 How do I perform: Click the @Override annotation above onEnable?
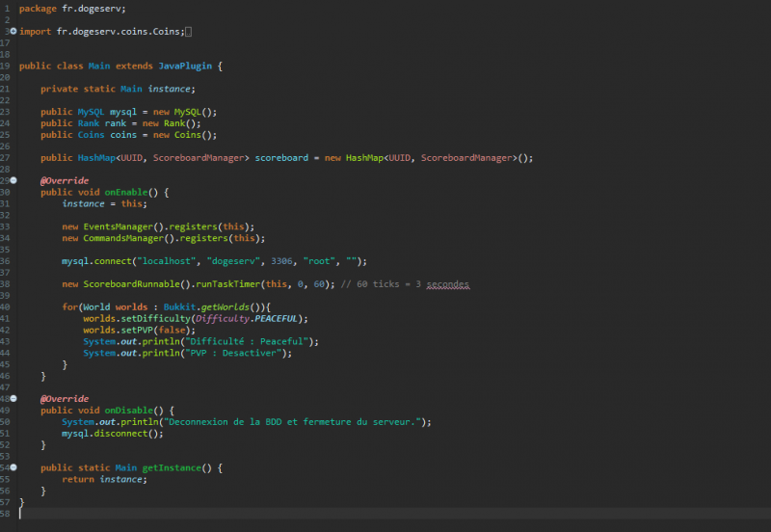65,181
